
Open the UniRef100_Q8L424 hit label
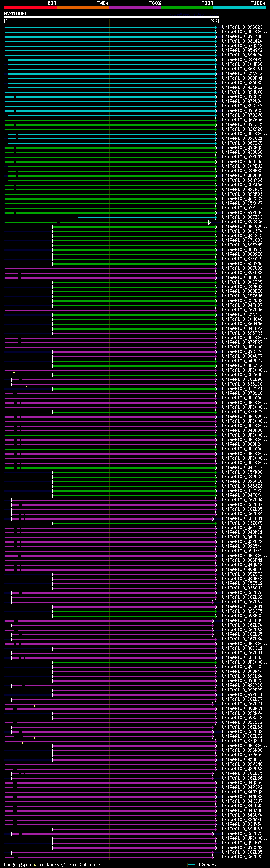[x=242, y=41]
